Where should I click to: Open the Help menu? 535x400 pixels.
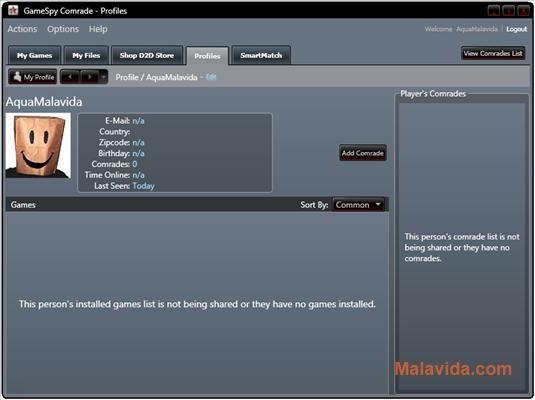pos(98,29)
